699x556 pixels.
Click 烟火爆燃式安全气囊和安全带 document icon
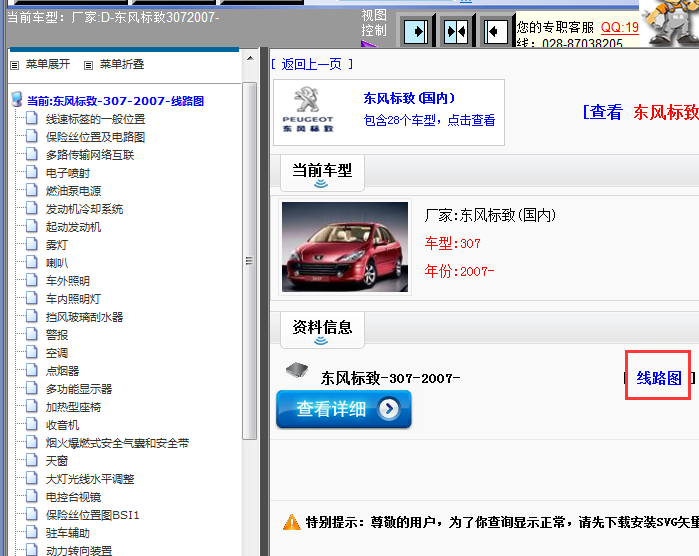click(32, 442)
